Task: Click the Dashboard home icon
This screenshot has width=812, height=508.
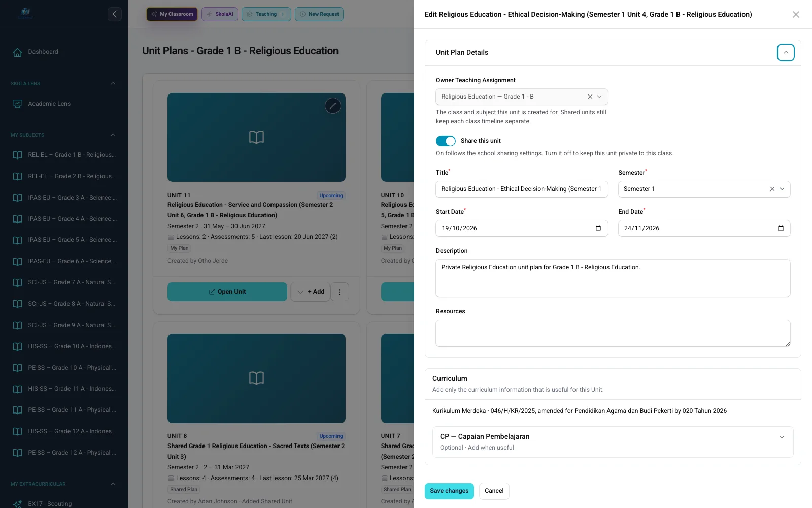Action: coord(17,52)
